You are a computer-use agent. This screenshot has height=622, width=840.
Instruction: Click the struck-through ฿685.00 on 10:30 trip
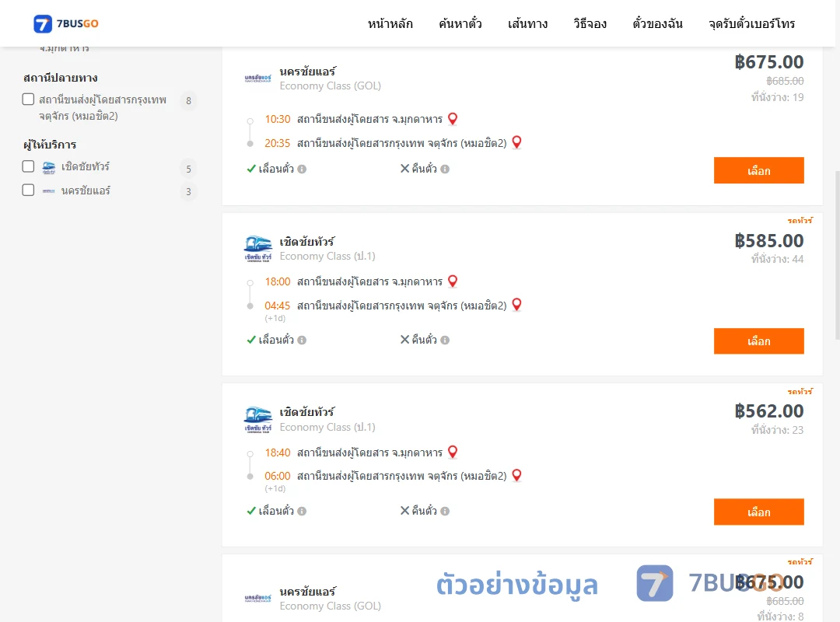tap(785, 81)
